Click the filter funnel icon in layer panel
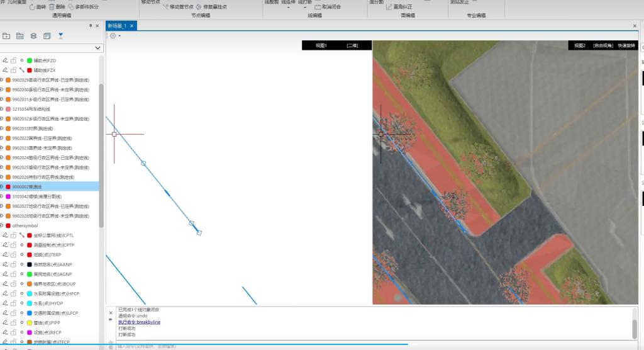644x350 pixels. point(61,36)
